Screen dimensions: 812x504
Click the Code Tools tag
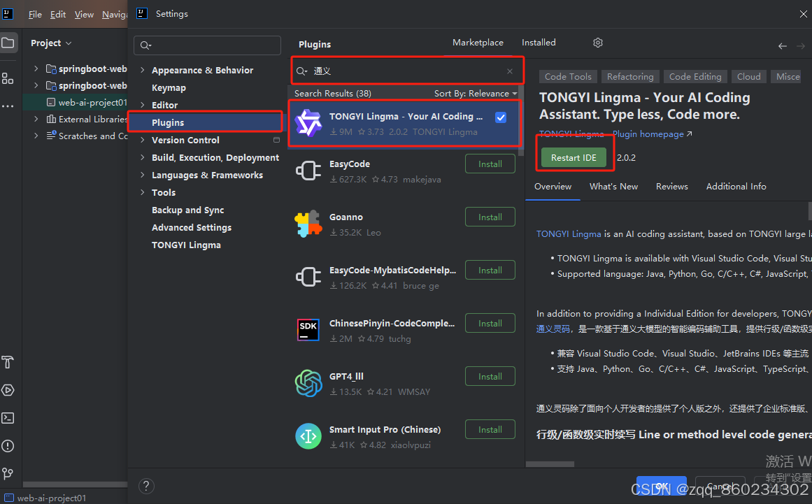click(x=568, y=77)
